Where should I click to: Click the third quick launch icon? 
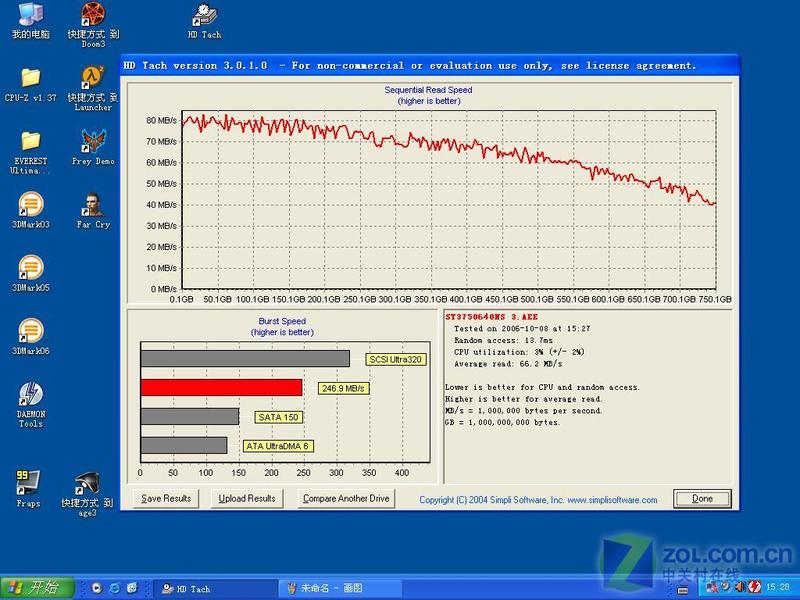tap(132, 588)
